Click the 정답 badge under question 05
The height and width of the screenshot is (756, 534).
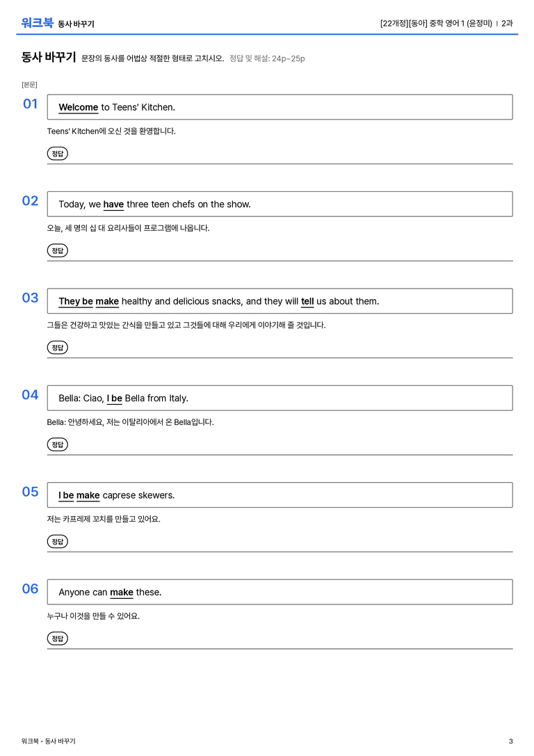57,541
